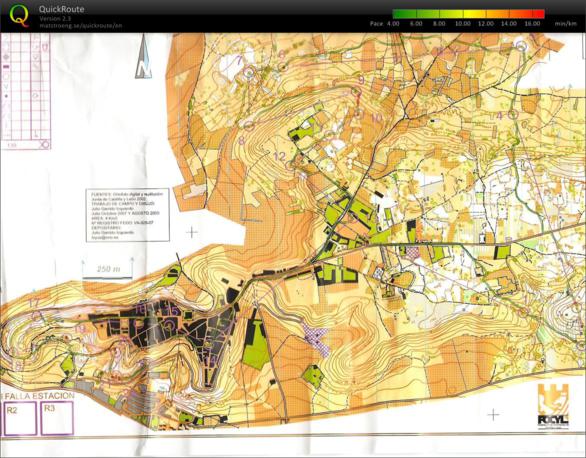Viewport: 586px width, 458px height.
Task: Open the matstroeng.se/quickroute/en link
Action: [x=81, y=26]
